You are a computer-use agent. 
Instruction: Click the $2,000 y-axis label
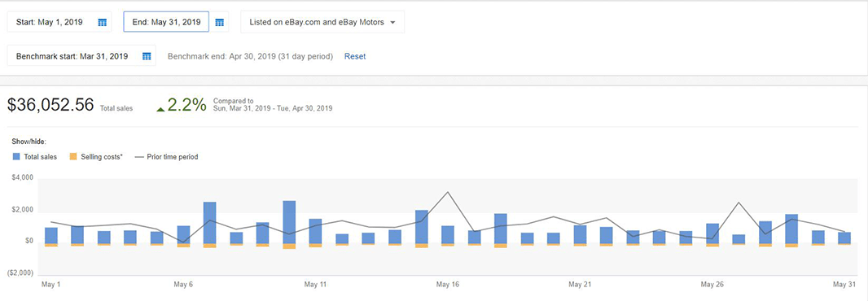[23, 210]
